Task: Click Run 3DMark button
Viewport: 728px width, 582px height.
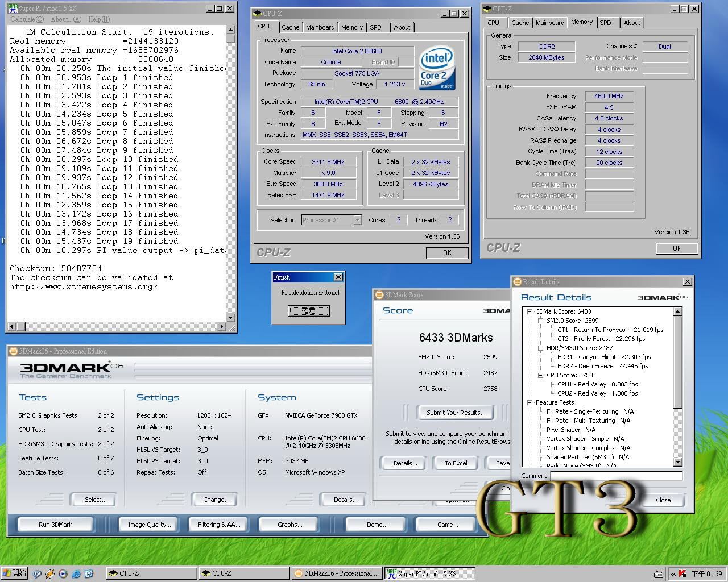Action: click(x=55, y=525)
